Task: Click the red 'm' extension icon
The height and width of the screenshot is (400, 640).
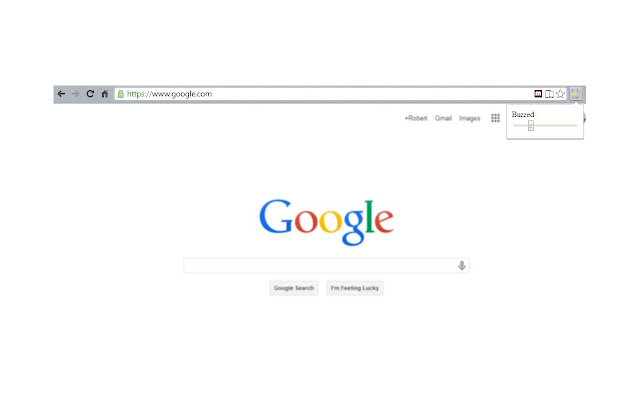Action: point(538,94)
